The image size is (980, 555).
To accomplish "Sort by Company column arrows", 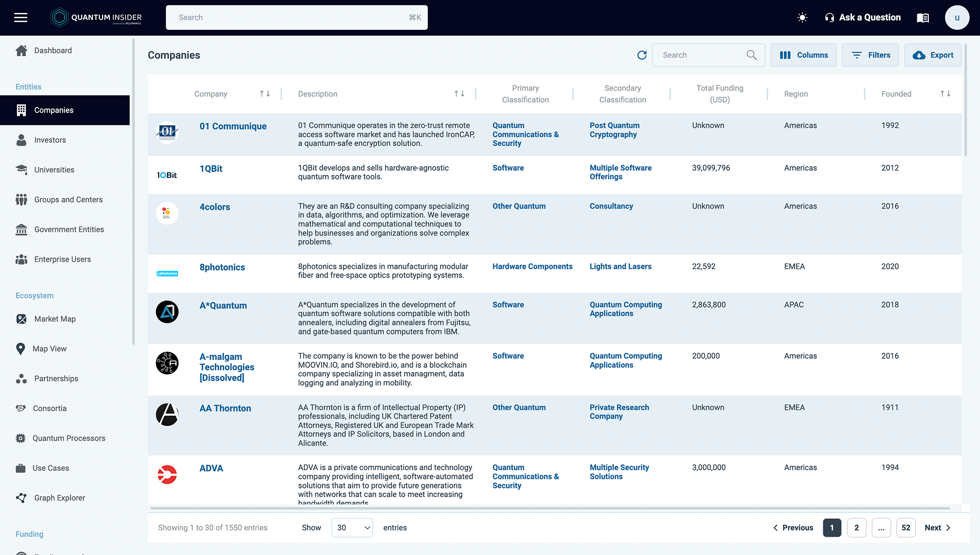I will 265,94.
